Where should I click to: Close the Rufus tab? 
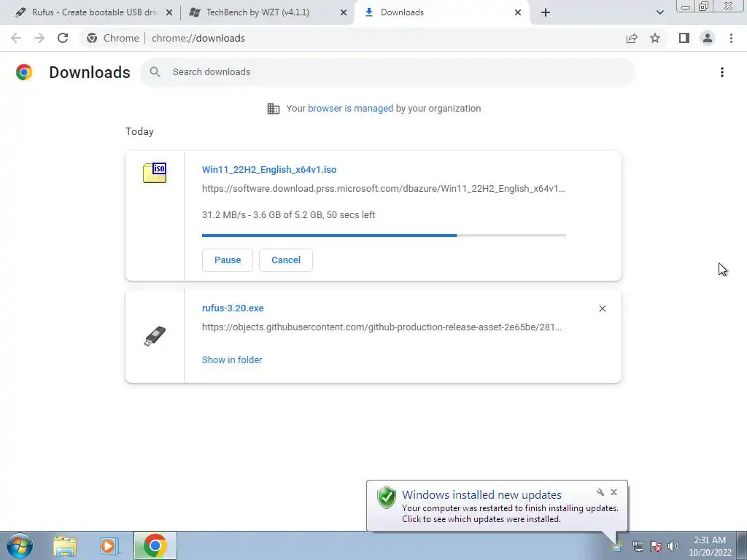click(169, 12)
